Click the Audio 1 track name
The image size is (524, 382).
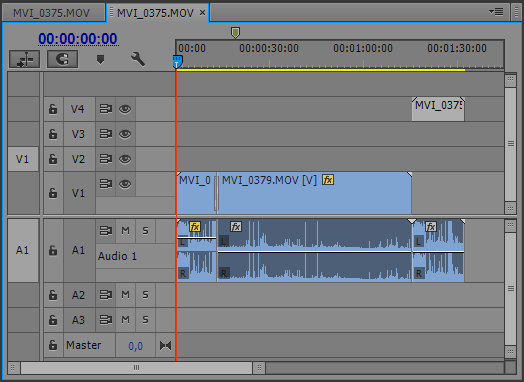point(117,256)
